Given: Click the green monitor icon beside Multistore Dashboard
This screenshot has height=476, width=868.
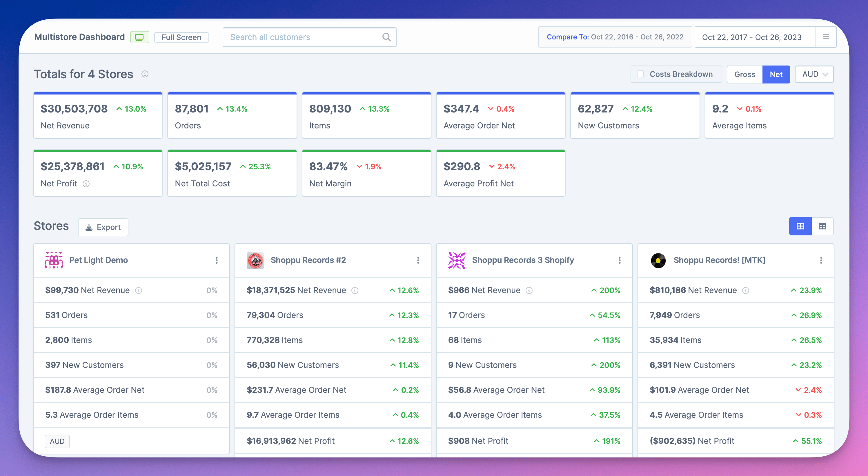Looking at the screenshot, I should (139, 37).
